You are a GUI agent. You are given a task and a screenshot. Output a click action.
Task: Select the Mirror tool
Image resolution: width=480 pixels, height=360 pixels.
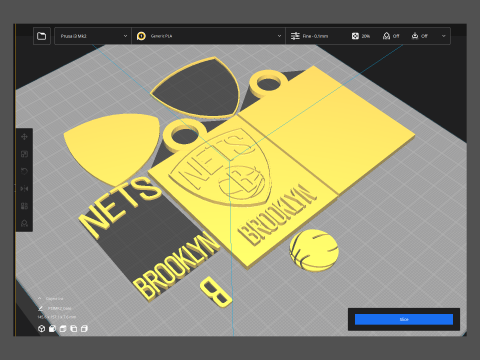tap(24, 189)
